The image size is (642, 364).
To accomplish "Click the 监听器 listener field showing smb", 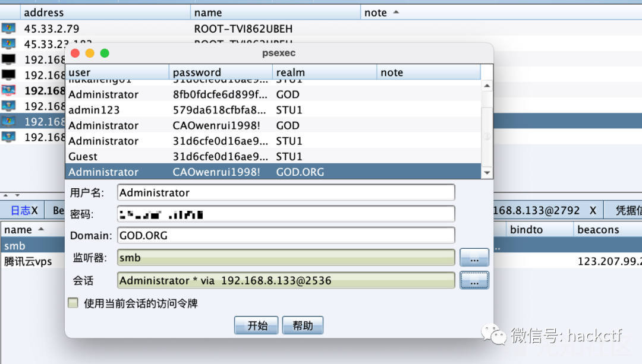I will (286, 258).
